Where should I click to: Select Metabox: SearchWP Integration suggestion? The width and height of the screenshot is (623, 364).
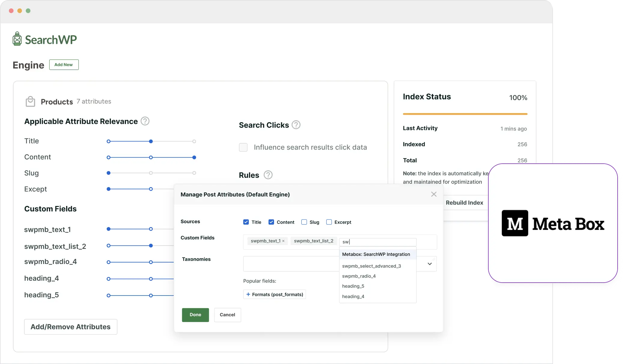(x=376, y=254)
